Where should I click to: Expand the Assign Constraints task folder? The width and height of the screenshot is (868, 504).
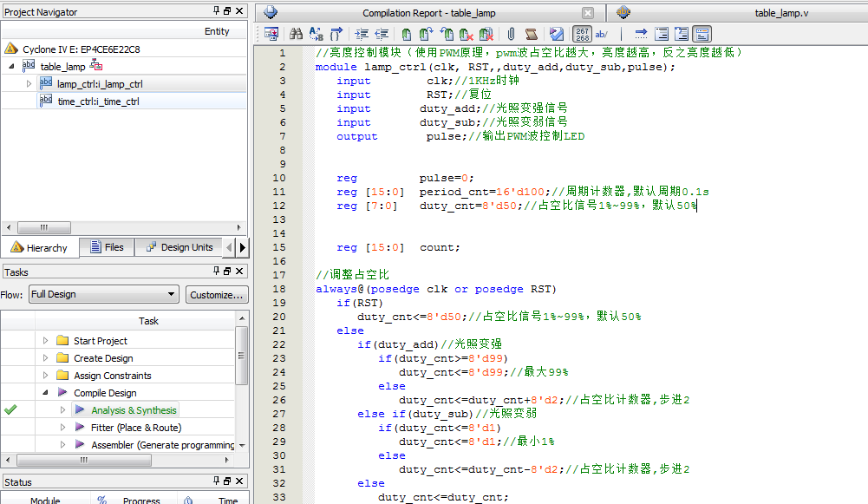tap(45, 375)
